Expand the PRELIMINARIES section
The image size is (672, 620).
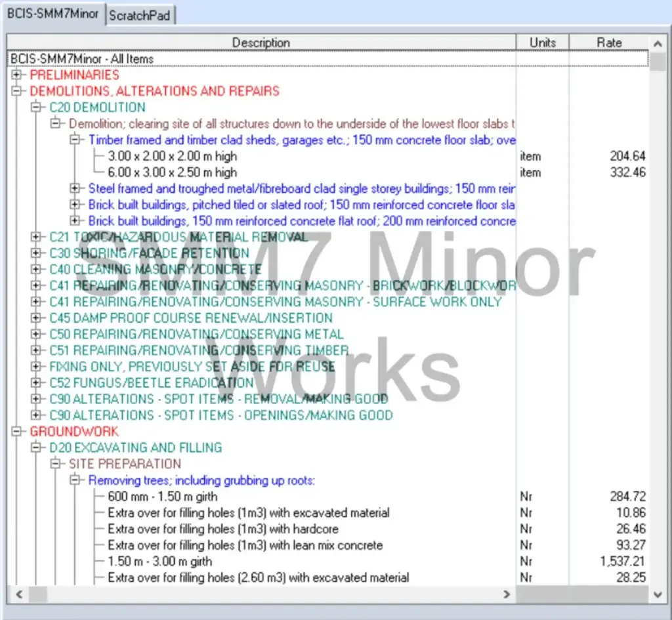click(x=16, y=75)
